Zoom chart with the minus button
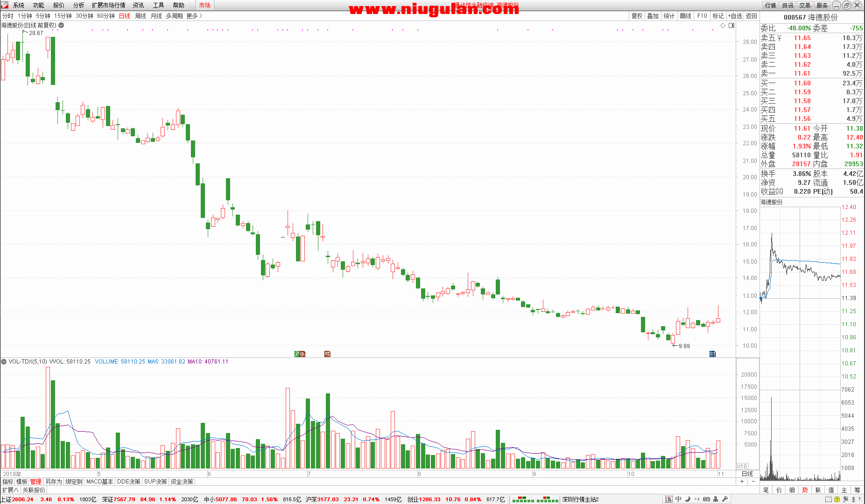The width and height of the screenshot is (865, 504). click(752, 482)
